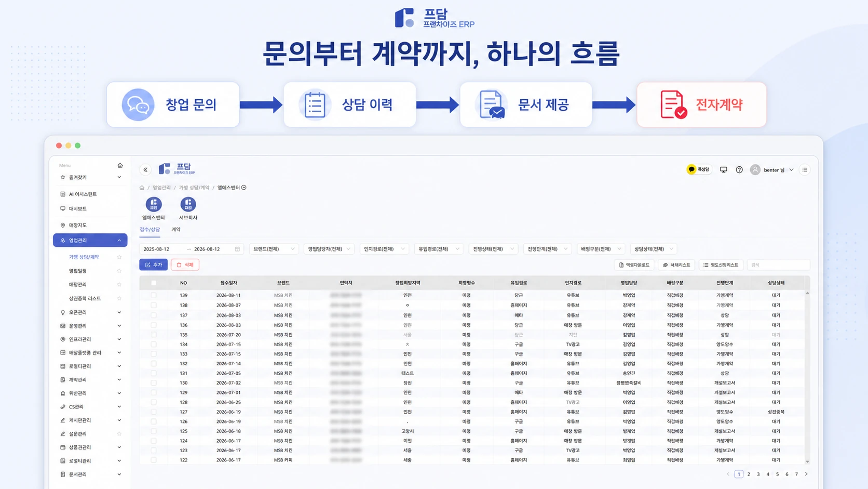The height and width of the screenshot is (489, 868).
Task: Click the 프담 logo in the app header
Action: pos(177,169)
